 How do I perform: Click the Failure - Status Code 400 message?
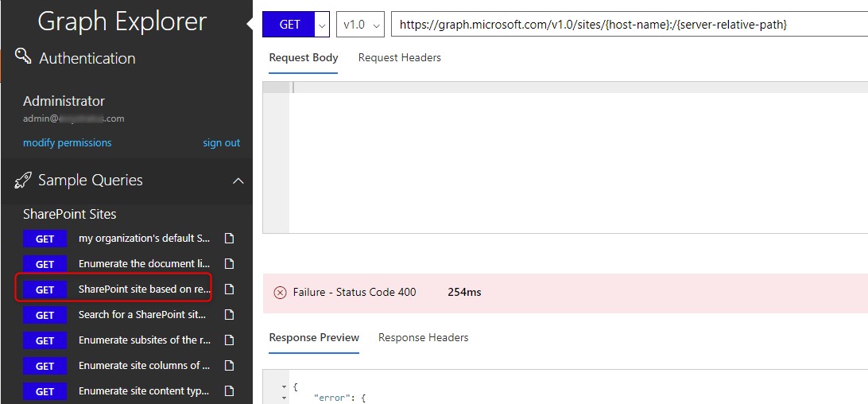click(x=355, y=292)
